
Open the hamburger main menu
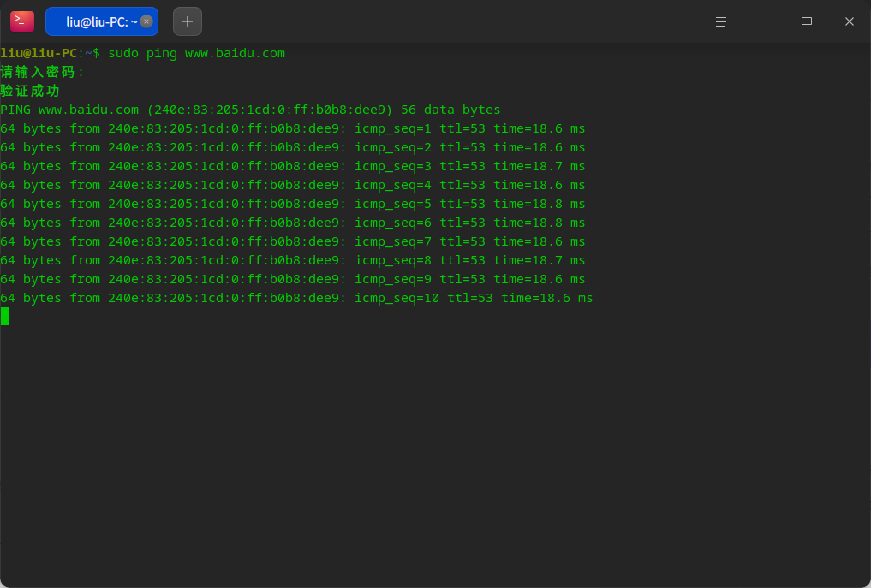tap(720, 21)
